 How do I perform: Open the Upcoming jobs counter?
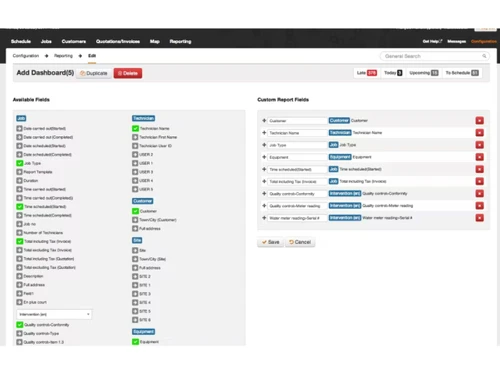(424, 73)
